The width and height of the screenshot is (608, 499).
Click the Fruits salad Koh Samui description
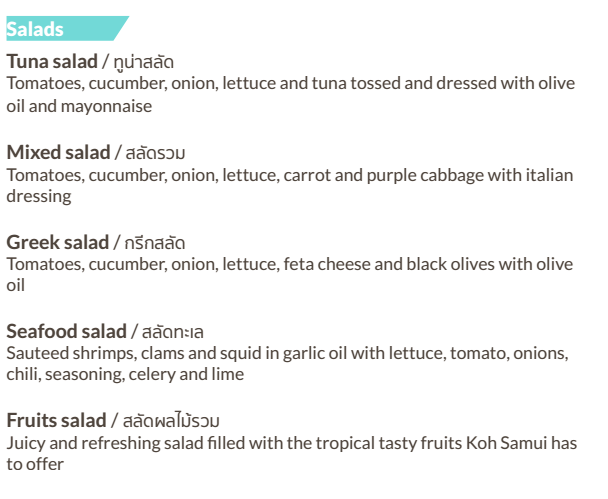click(x=292, y=453)
